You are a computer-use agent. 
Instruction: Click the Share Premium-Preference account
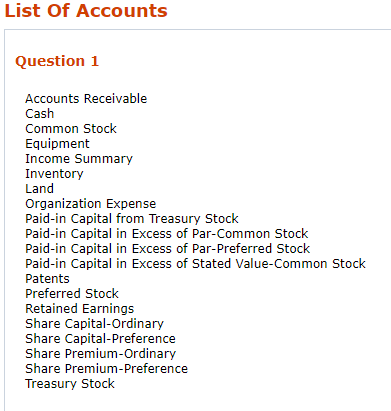pos(107,369)
